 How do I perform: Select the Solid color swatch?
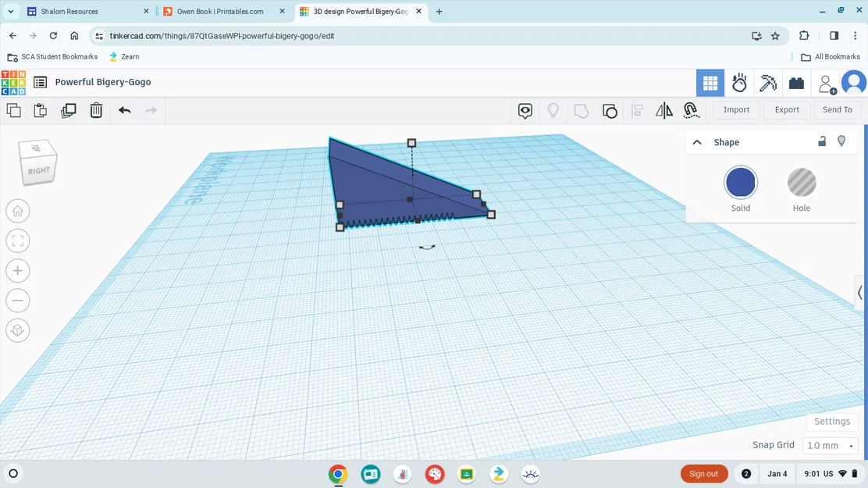click(x=741, y=182)
